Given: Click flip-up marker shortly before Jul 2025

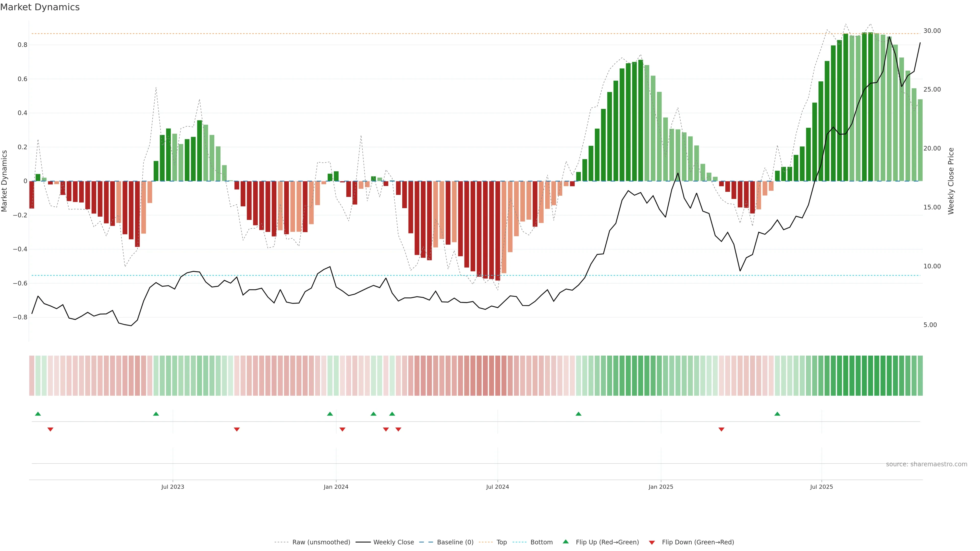Looking at the screenshot, I should click(x=777, y=414).
